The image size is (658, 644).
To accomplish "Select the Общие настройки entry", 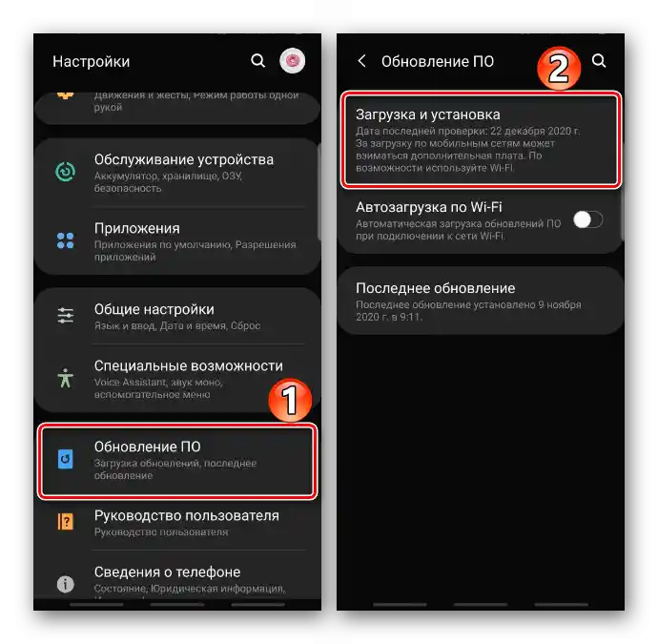I will pyautogui.click(x=178, y=316).
